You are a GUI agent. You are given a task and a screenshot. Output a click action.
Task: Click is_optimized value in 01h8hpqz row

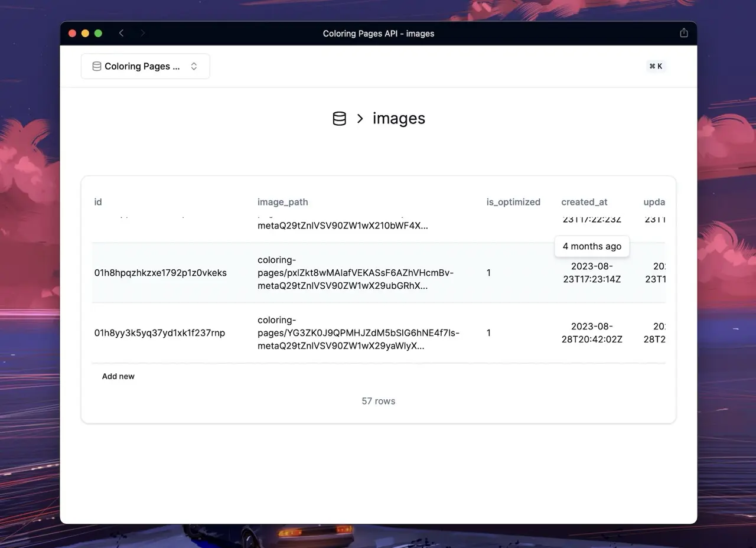(x=488, y=273)
